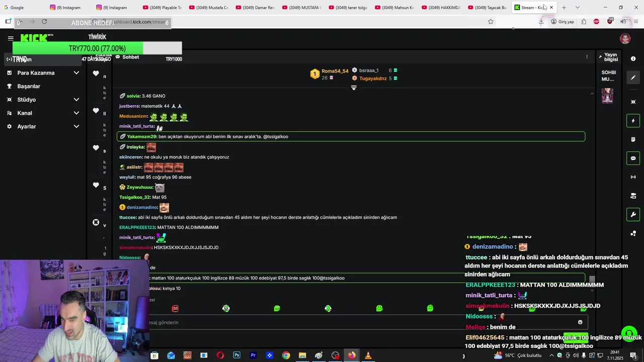Click the Tugayakdnz leaderboard name
Viewport: 644px width, 362px height.
373,78
